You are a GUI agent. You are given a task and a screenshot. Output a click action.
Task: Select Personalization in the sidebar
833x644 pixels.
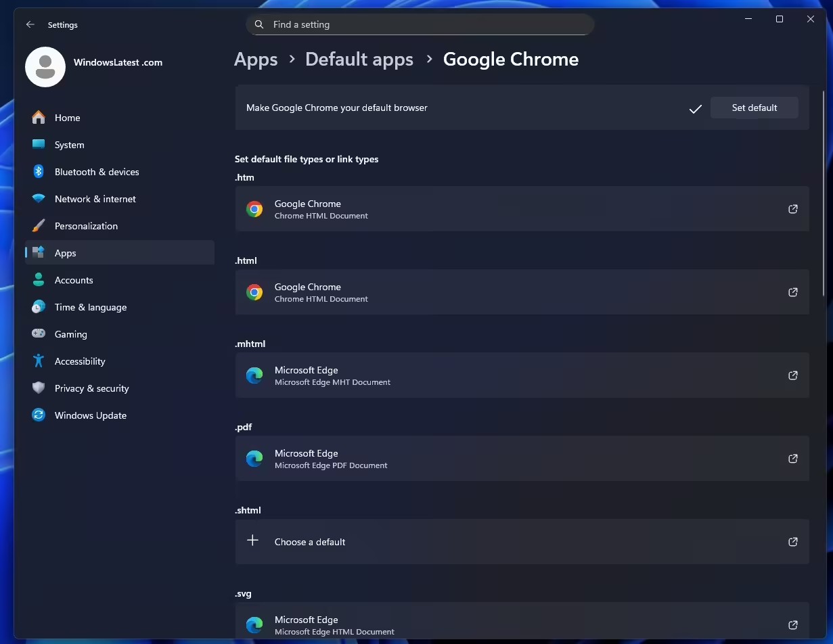(86, 226)
